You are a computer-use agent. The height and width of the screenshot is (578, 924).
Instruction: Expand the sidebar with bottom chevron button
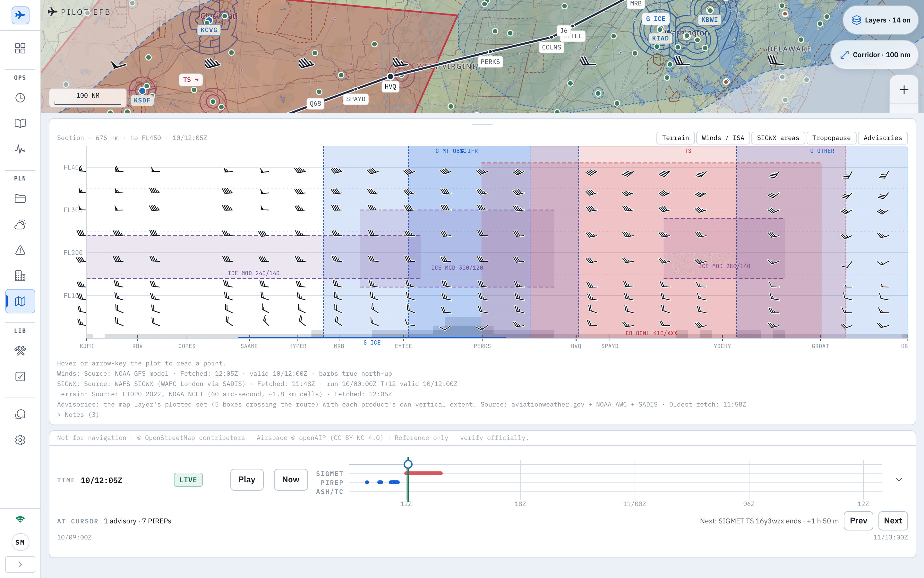(20, 564)
